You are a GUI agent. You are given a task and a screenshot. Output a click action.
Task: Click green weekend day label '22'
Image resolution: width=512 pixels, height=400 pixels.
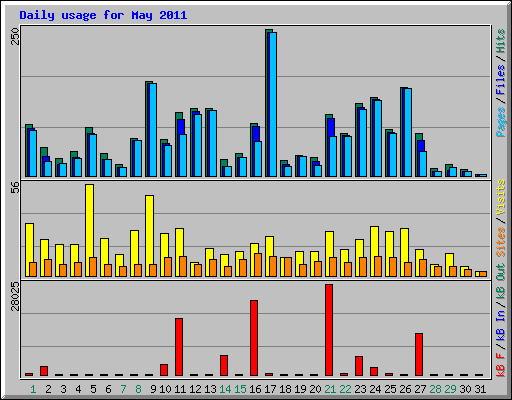(345, 389)
